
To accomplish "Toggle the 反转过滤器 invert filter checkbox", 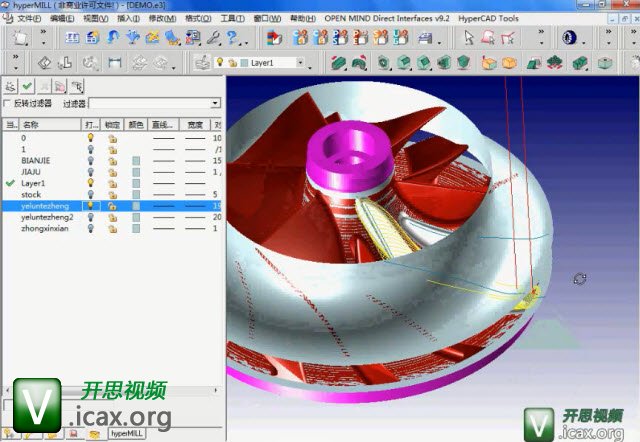I will pyautogui.click(x=7, y=104).
